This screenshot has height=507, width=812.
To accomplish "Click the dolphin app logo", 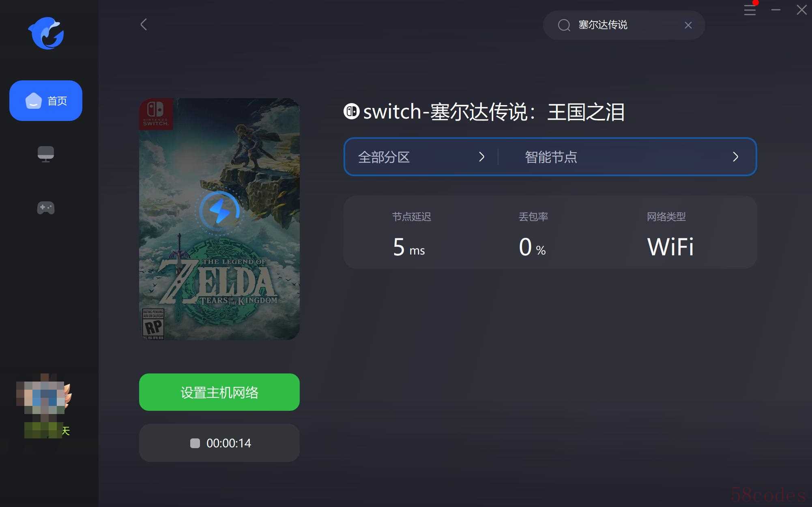I will click(46, 33).
